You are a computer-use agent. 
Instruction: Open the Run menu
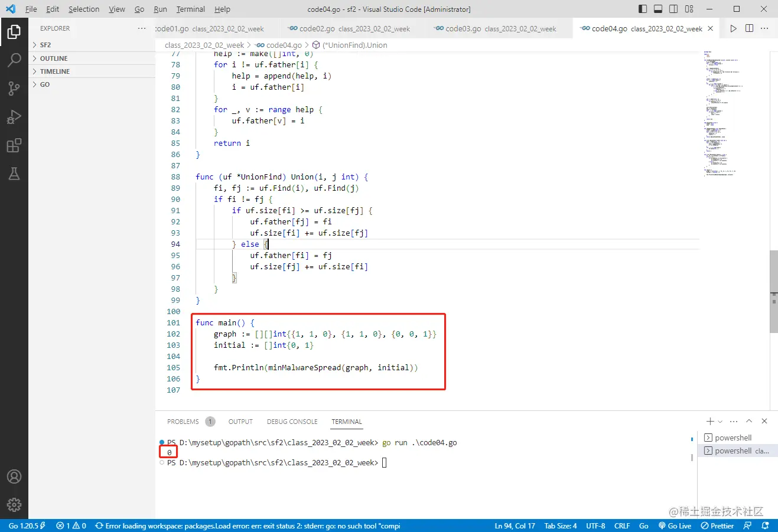point(160,9)
